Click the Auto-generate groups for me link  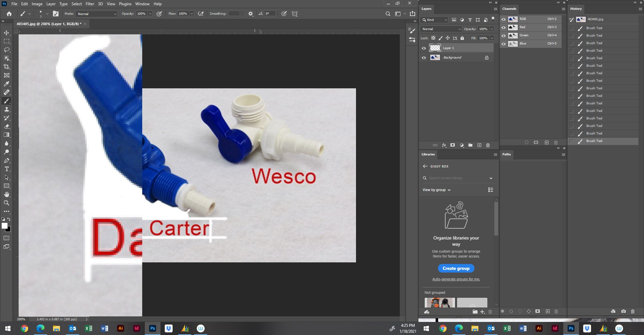pos(456,279)
